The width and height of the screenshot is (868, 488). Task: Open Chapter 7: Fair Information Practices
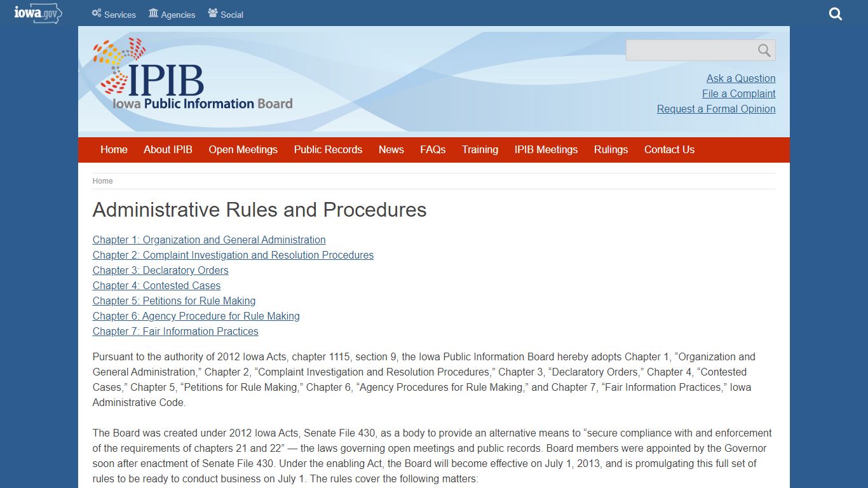coord(175,331)
